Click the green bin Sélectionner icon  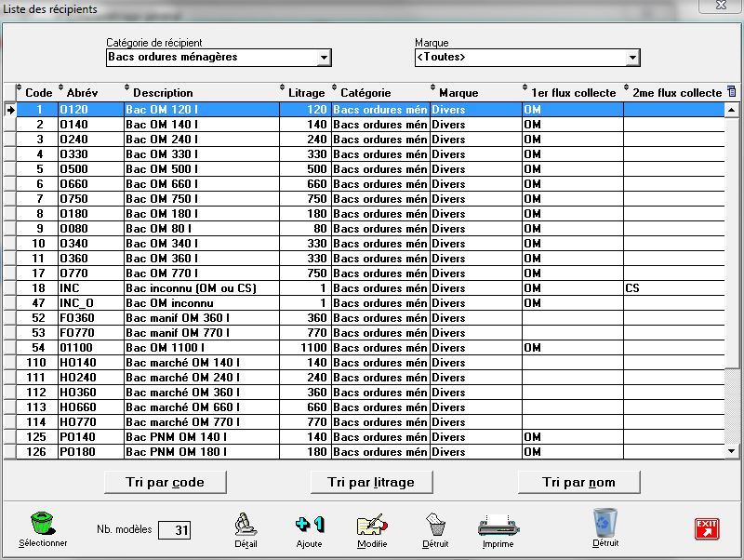point(42,523)
